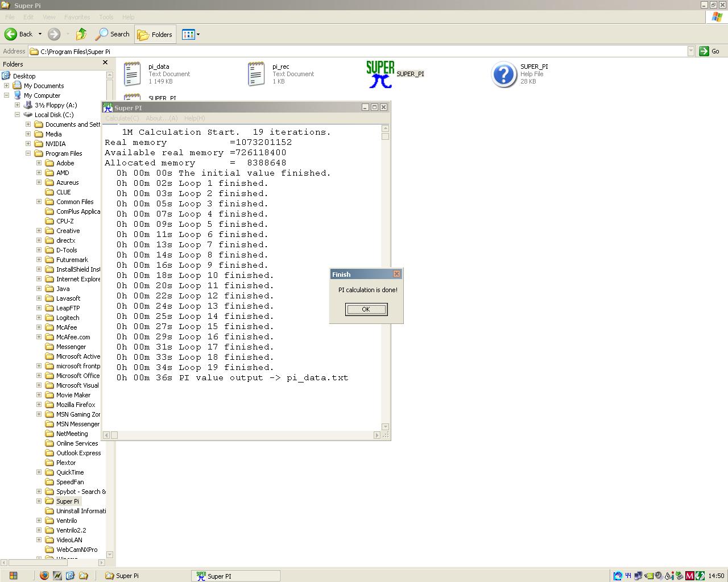Click the blue Quick Launch icon before the folder
Image resolution: width=728 pixels, height=582 pixels.
pos(71,576)
